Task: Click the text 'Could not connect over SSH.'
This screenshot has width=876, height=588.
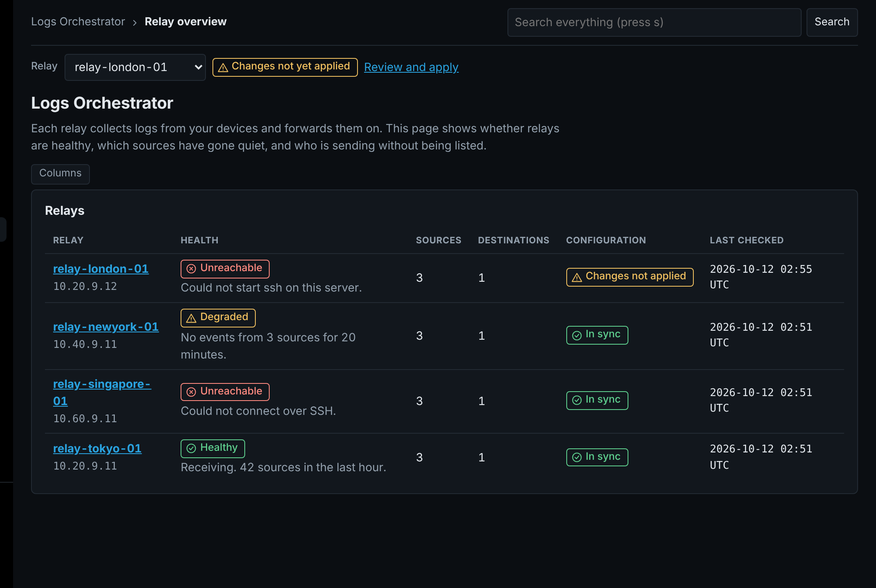Action: click(258, 411)
